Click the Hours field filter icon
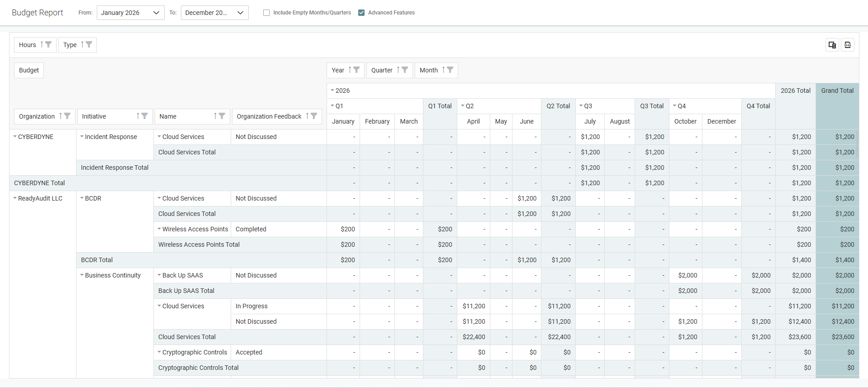The width and height of the screenshot is (868, 388). point(48,44)
